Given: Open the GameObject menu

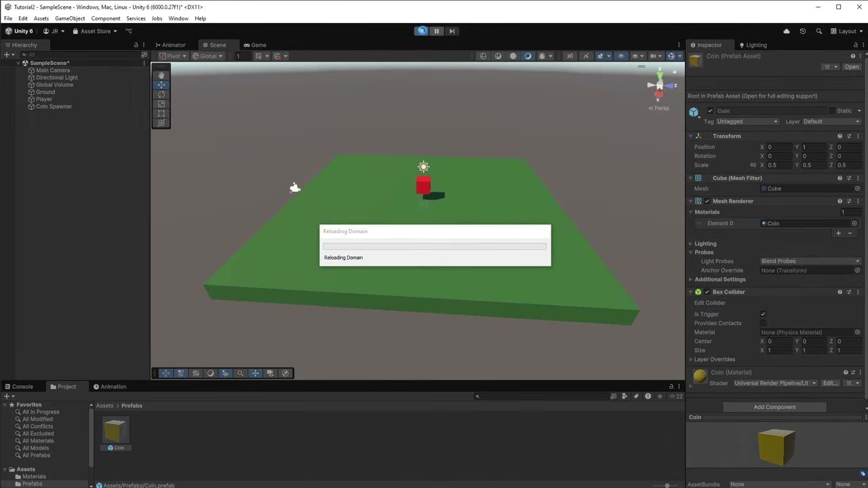Looking at the screenshot, I should (70, 18).
